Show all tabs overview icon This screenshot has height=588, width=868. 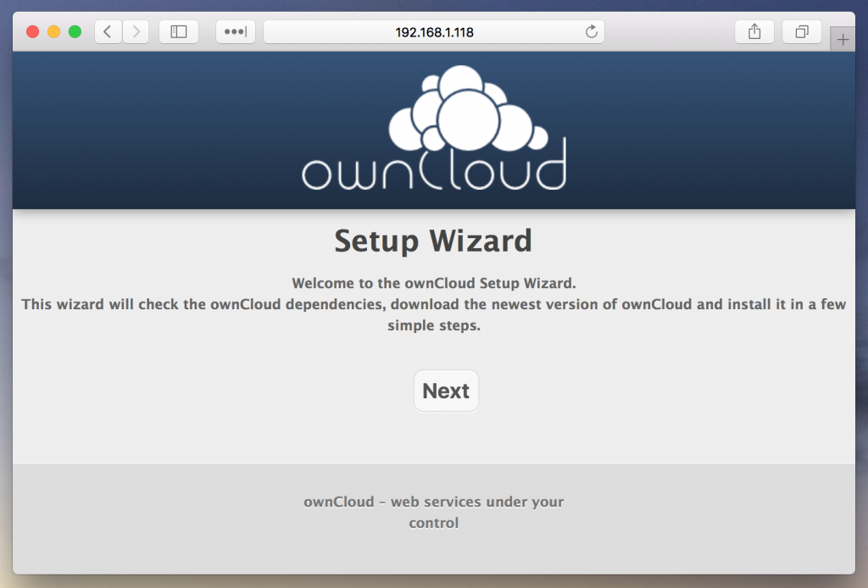coord(802,31)
